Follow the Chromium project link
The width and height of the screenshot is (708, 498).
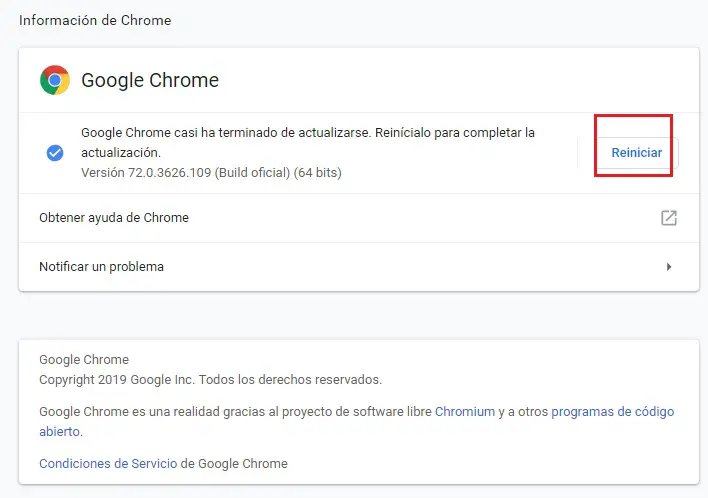pos(465,412)
